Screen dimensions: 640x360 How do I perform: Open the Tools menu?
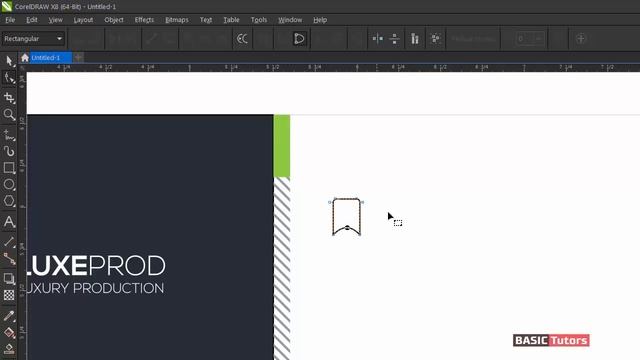[x=259, y=20]
